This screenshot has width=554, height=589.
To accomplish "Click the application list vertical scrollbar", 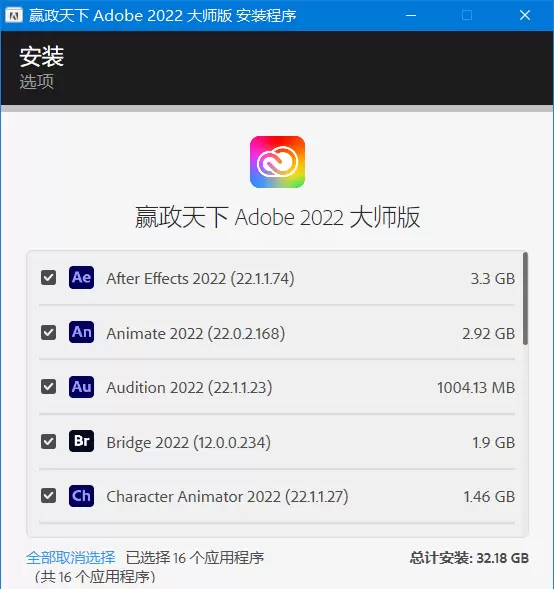I will click(x=525, y=299).
